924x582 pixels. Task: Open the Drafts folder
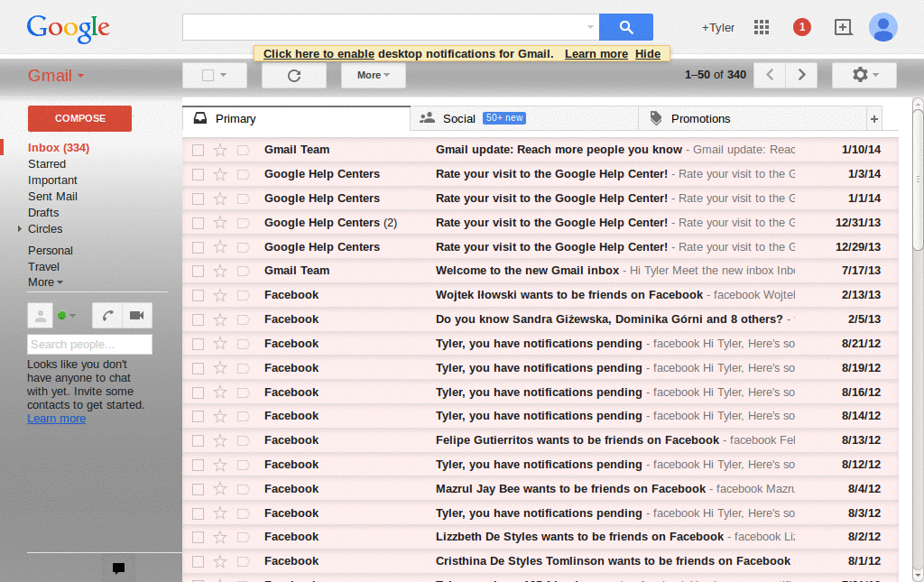(43, 213)
